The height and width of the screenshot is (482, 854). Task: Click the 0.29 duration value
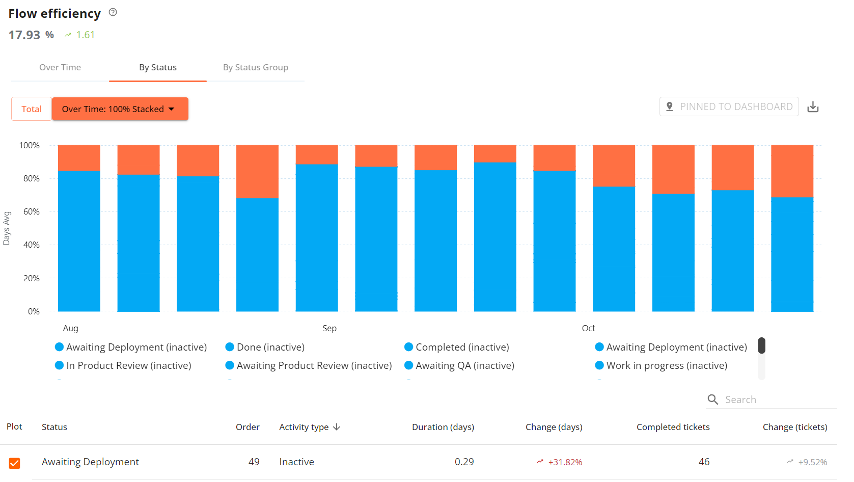coord(464,462)
